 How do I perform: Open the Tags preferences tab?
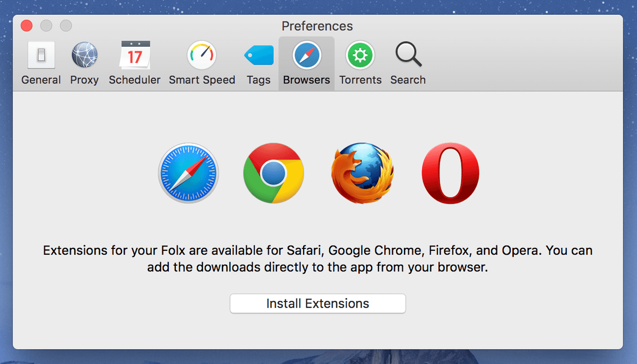(259, 64)
